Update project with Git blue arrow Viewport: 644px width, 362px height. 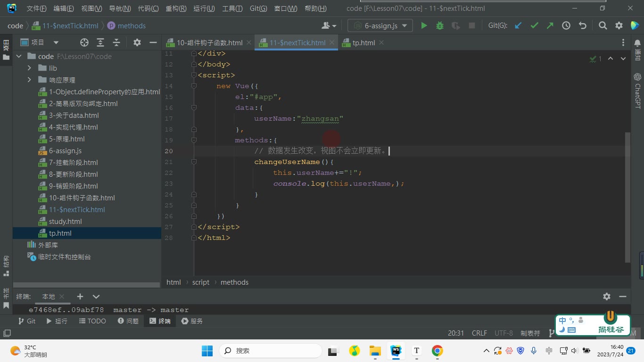pos(518,25)
